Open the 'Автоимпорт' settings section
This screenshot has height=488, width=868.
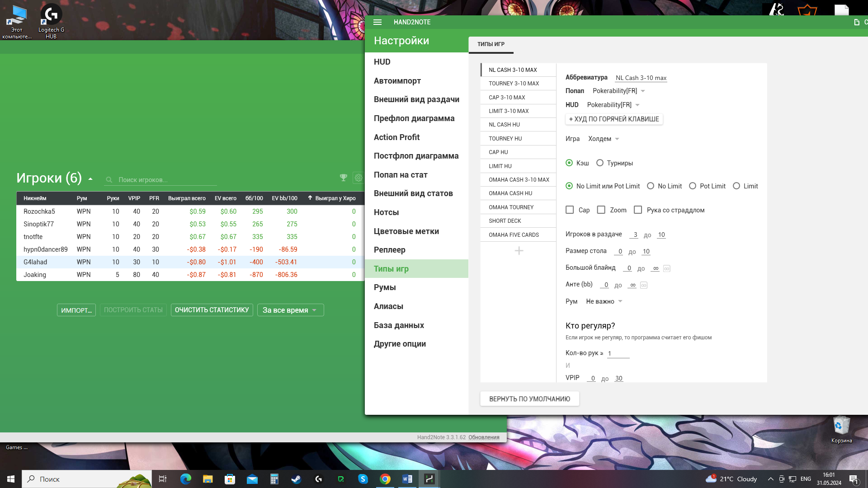click(x=416, y=81)
